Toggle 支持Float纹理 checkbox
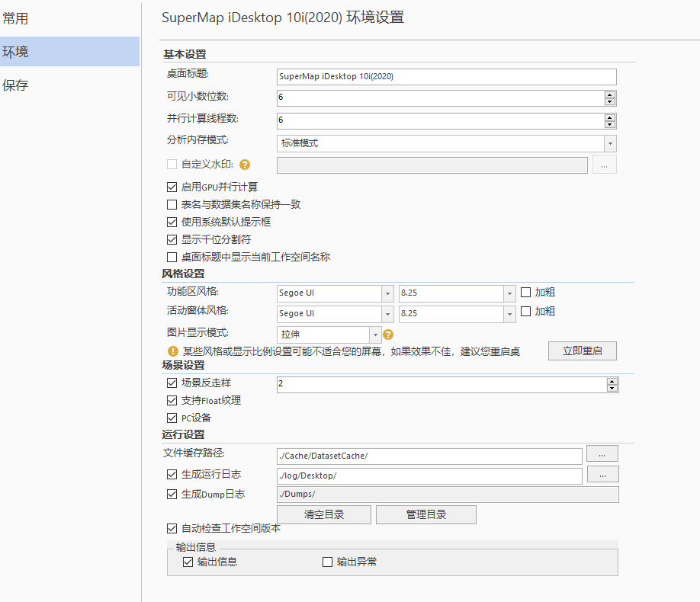The width and height of the screenshot is (700, 602). tap(172, 400)
